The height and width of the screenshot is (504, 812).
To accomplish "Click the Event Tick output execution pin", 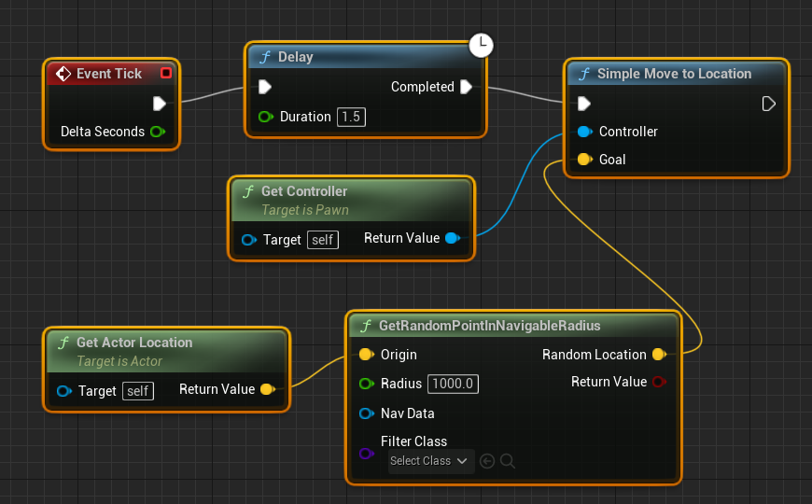I will pos(159,104).
